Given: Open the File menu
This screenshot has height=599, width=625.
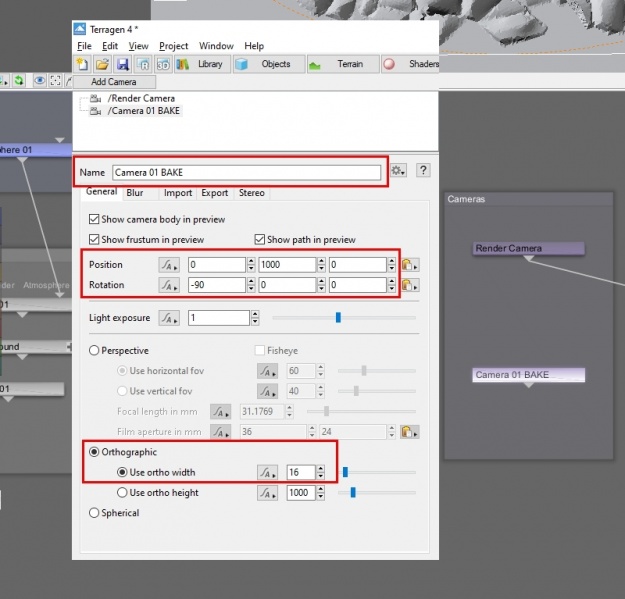Looking at the screenshot, I should (x=84, y=46).
